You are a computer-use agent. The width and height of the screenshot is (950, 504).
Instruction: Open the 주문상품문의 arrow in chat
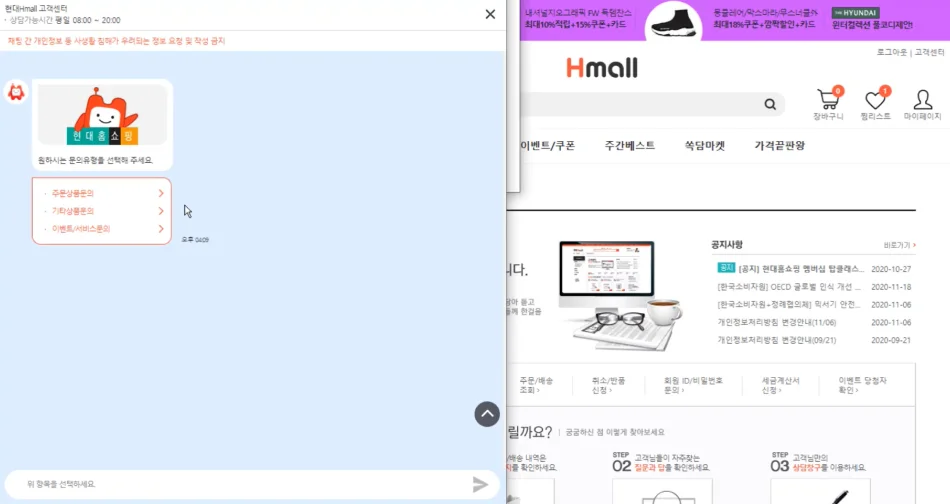(161, 193)
